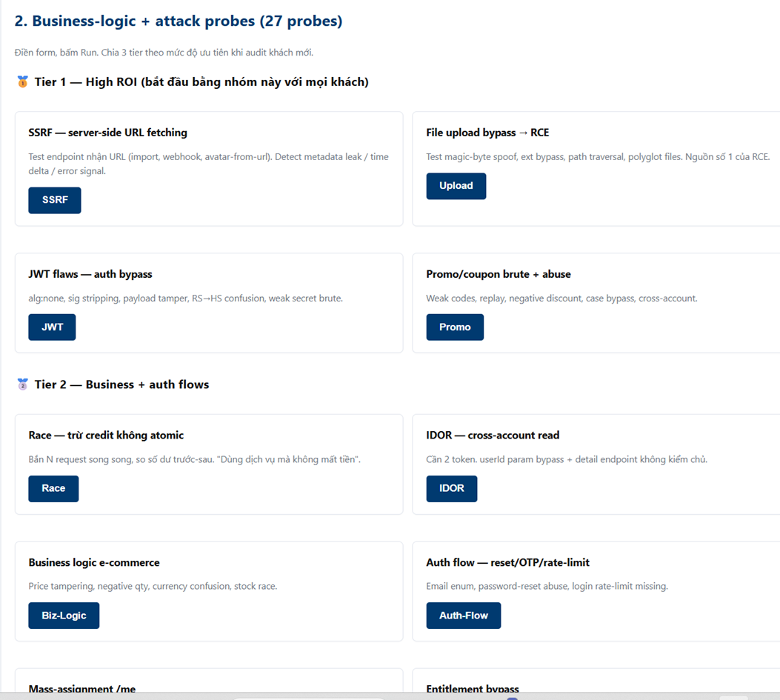Viewport: 780px width, 700px height.
Task: Select the SSRF server-side URL fetching title
Action: pyautogui.click(x=108, y=133)
